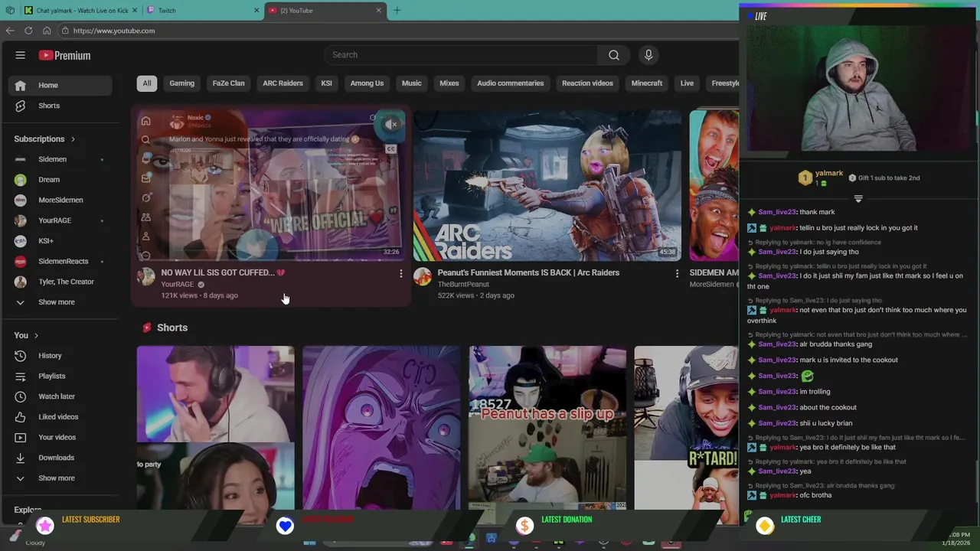This screenshot has width=980, height=551.
Task: Open the Dream subscription
Action: tap(60, 180)
